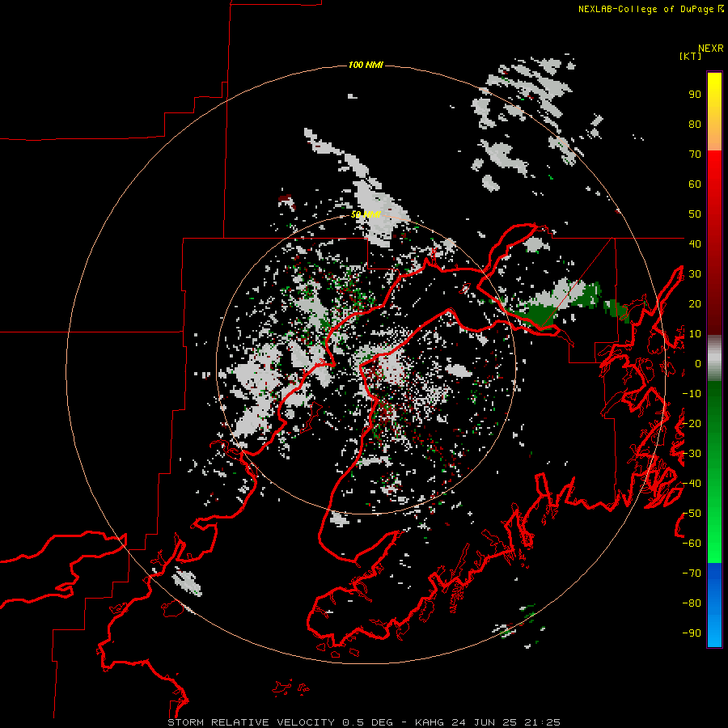
Task: Click the -90 knot scale label
Action: [692, 633]
